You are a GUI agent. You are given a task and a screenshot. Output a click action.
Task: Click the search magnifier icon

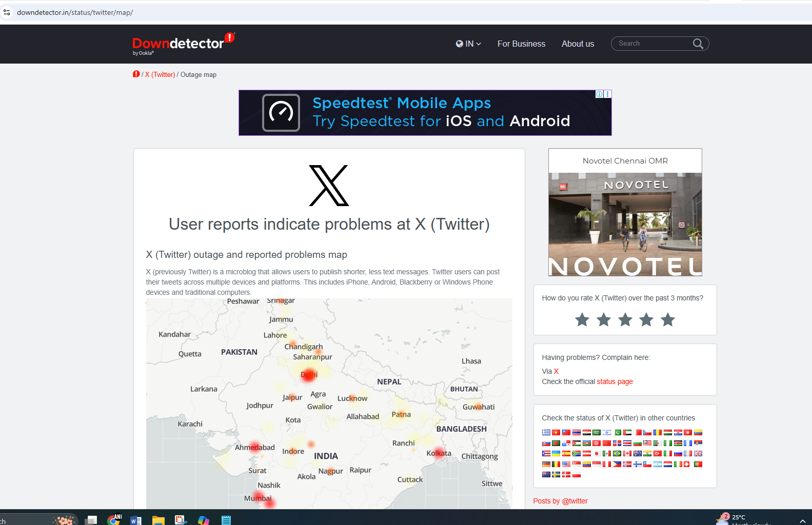pos(698,44)
